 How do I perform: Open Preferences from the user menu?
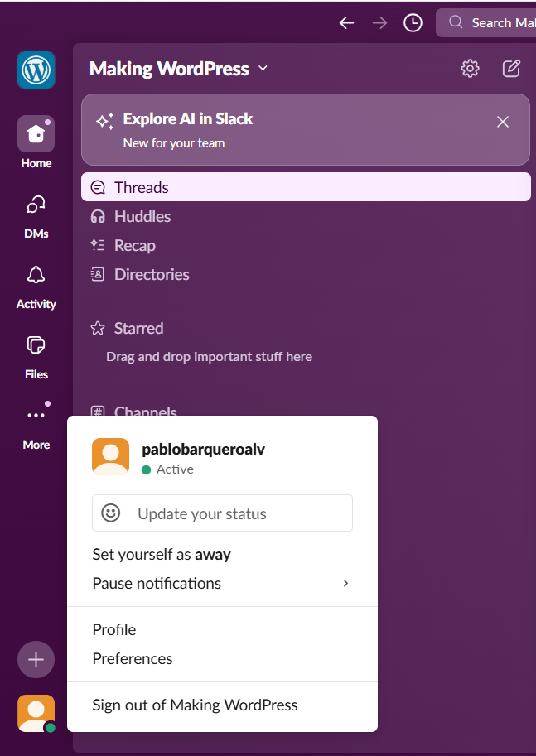(x=133, y=659)
